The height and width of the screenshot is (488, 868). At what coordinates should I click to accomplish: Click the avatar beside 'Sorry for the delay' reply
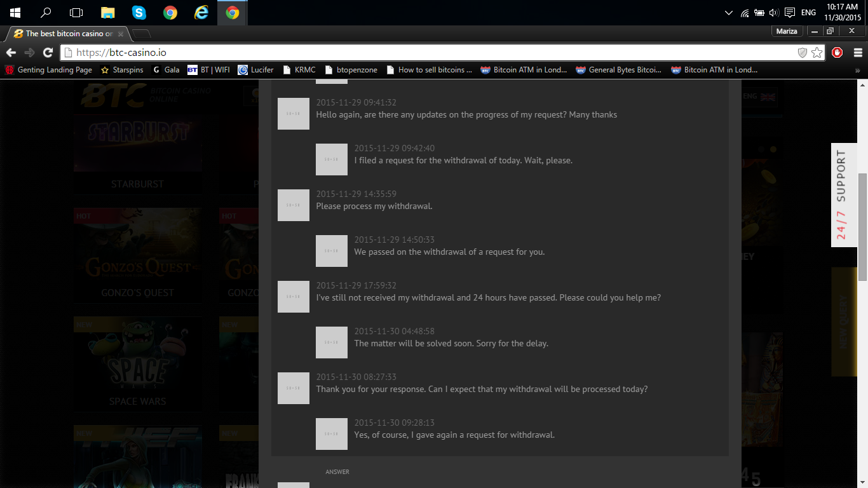[332, 342]
